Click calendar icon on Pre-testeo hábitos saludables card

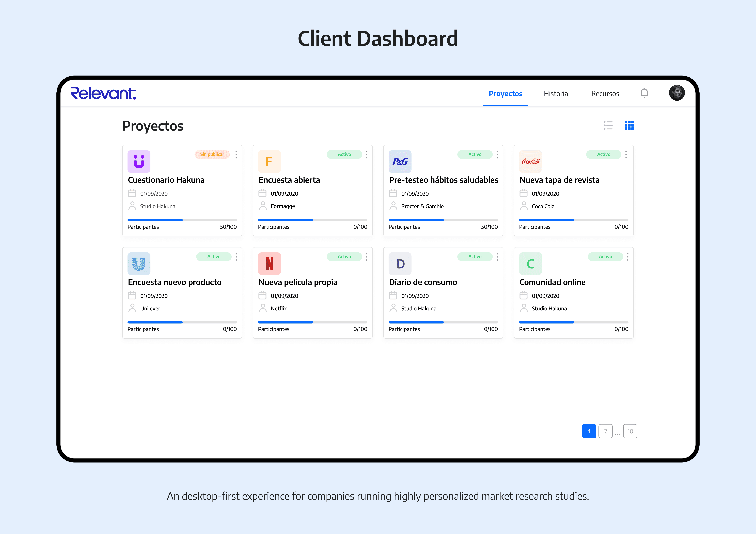point(393,193)
